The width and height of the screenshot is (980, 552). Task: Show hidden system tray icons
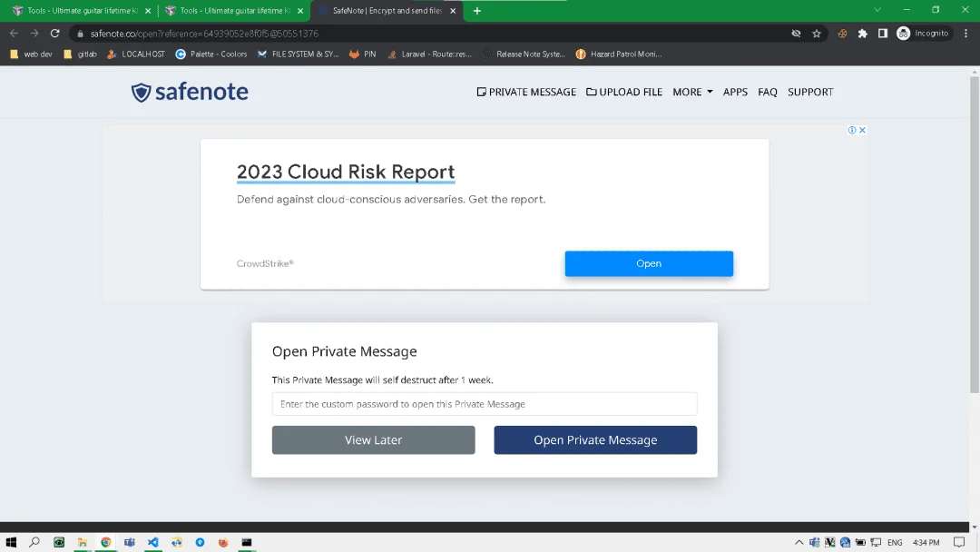click(x=799, y=543)
